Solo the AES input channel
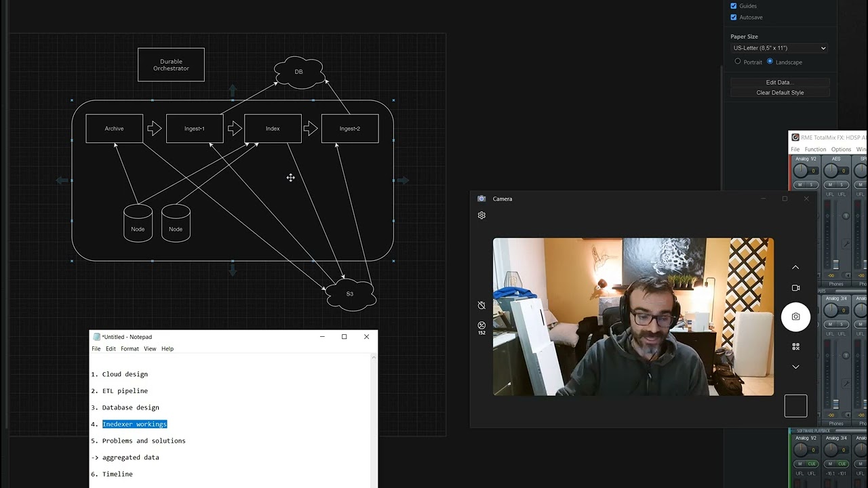This screenshot has width=868, height=488. click(842, 184)
